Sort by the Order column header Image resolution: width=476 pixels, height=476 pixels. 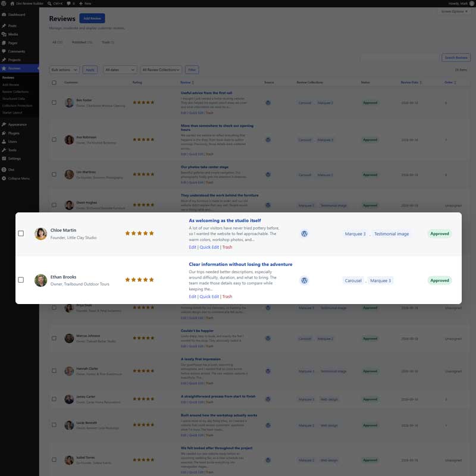(450, 82)
